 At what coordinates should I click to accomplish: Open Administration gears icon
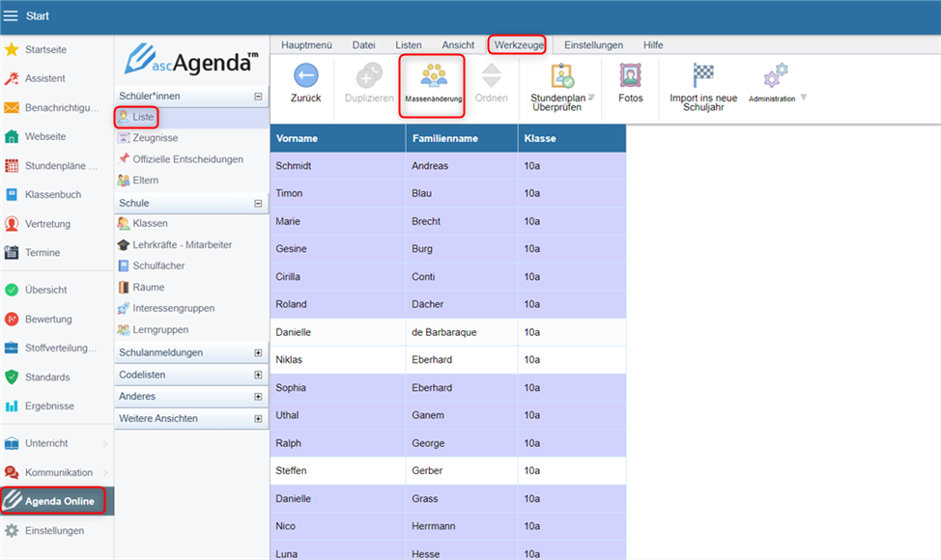tap(775, 75)
